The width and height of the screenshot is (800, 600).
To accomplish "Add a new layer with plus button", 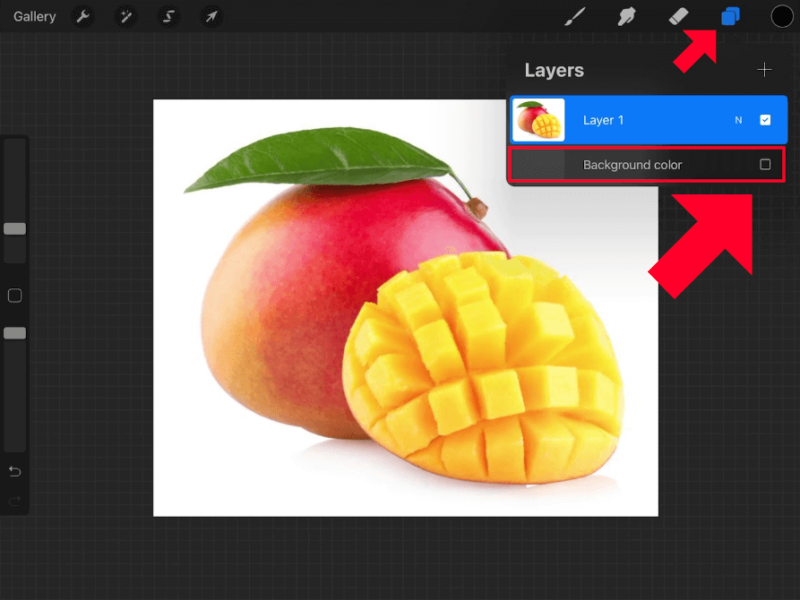I will (765, 69).
